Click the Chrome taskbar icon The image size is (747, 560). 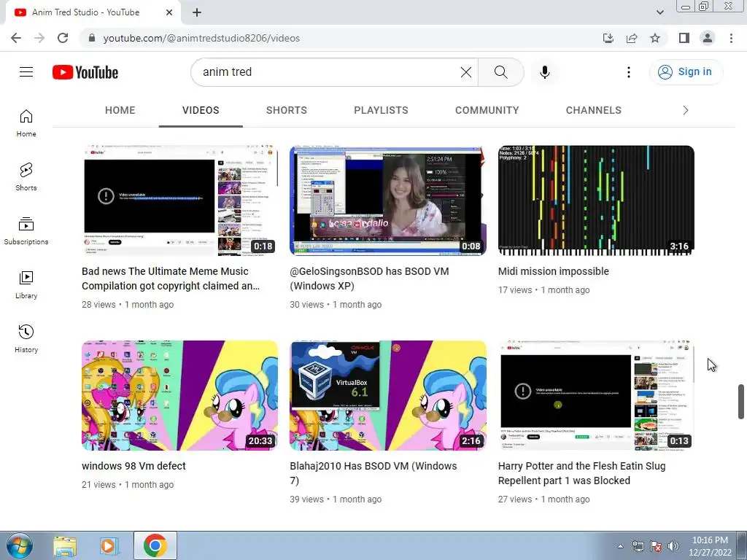(155, 545)
